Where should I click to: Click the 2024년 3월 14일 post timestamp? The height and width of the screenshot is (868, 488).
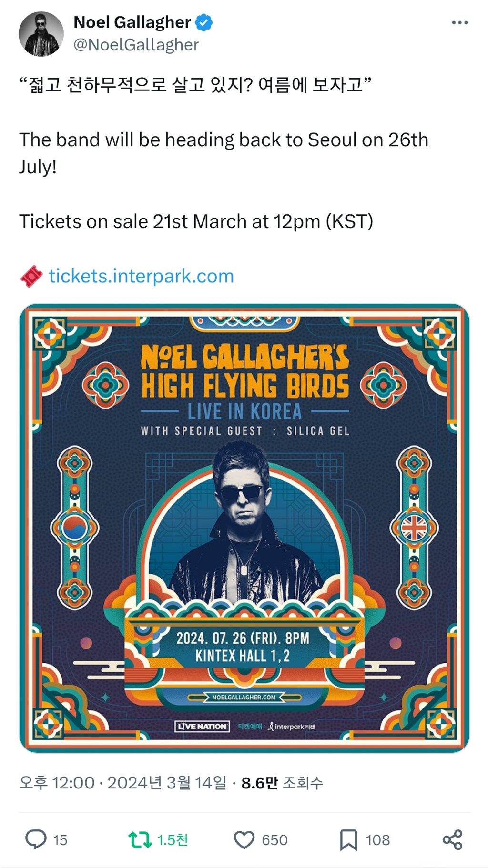pyautogui.click(x=167, y=783)
